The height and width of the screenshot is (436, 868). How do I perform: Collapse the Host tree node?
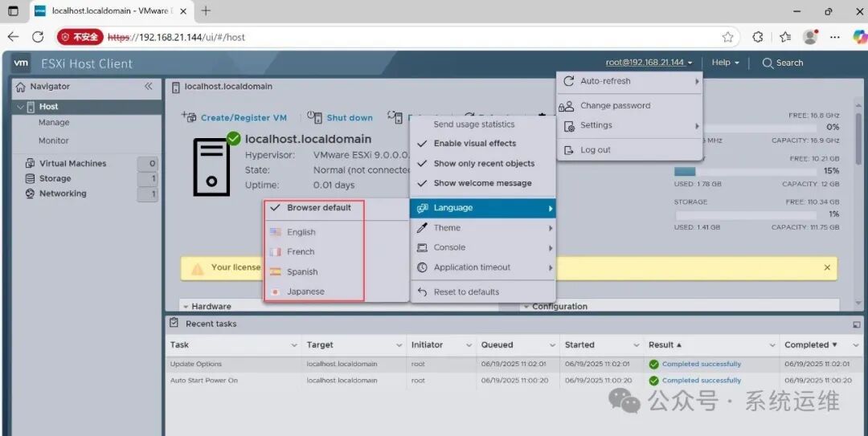point(20,107)
